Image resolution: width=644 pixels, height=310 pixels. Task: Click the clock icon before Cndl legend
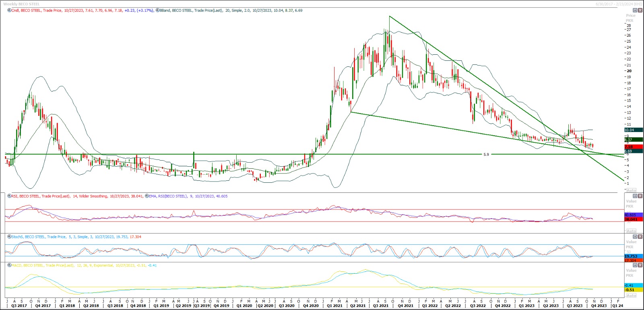[x=9, y=10]
